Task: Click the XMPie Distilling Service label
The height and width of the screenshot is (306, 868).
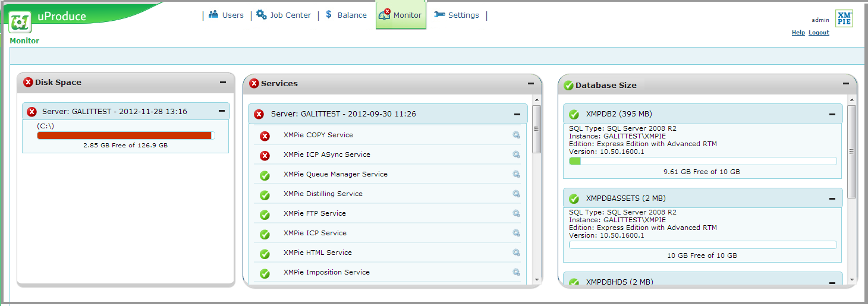Action: 323,194
